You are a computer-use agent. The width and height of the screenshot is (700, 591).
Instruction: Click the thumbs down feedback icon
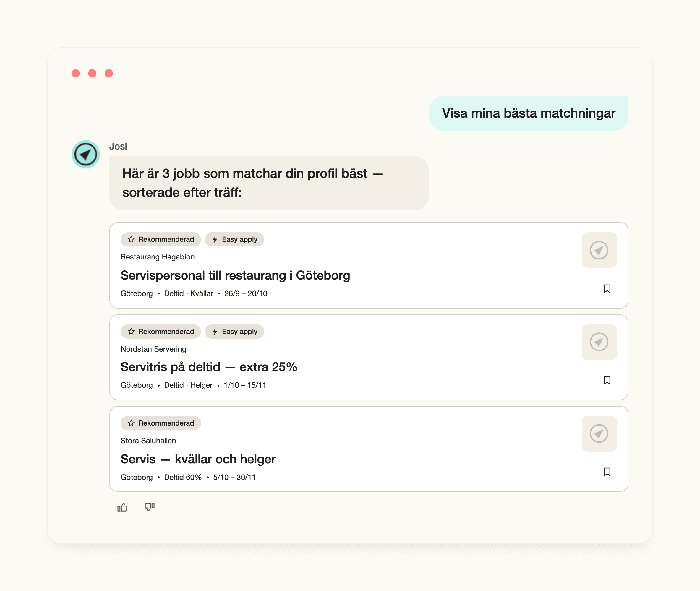tap(150, 506)
